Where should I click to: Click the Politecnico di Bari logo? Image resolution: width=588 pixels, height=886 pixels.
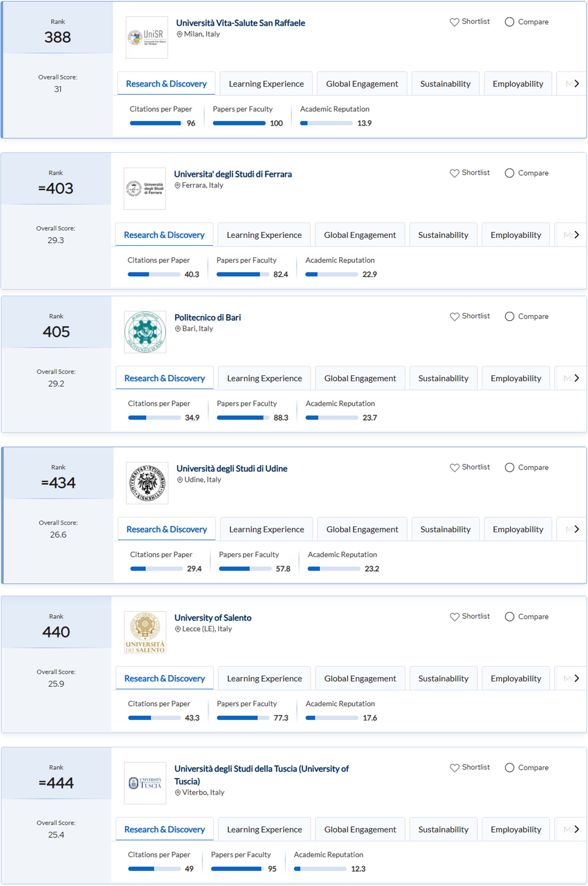[145, 332]
